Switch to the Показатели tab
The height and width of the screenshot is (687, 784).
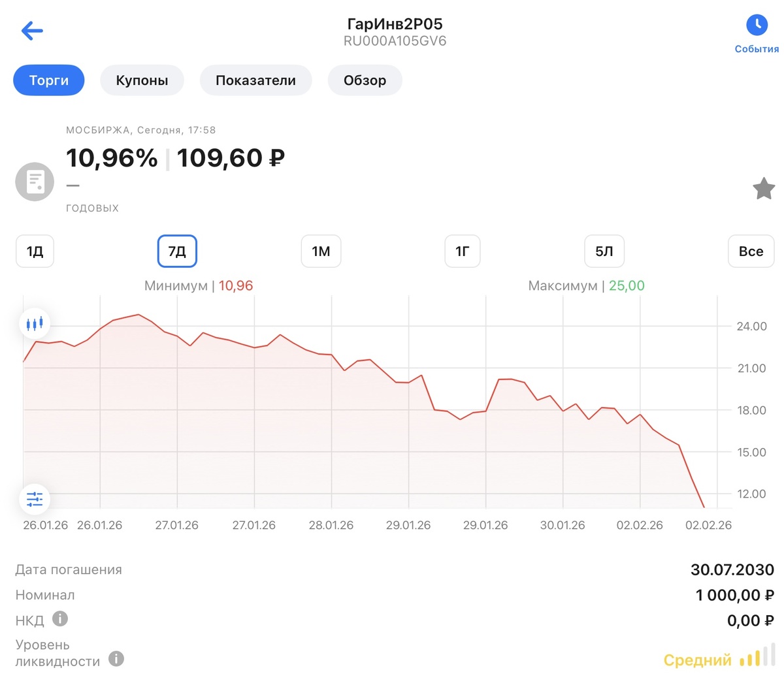coord(255,80)
